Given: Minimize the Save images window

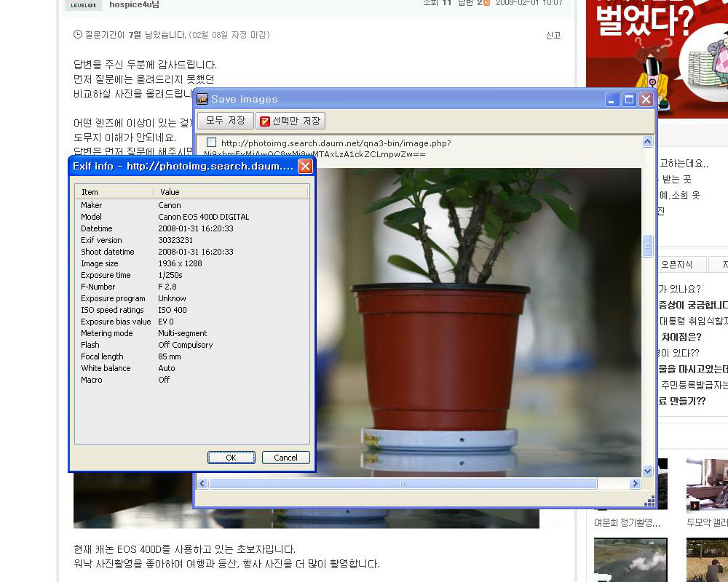Looking at the screenshot, I should coord(613,99).
